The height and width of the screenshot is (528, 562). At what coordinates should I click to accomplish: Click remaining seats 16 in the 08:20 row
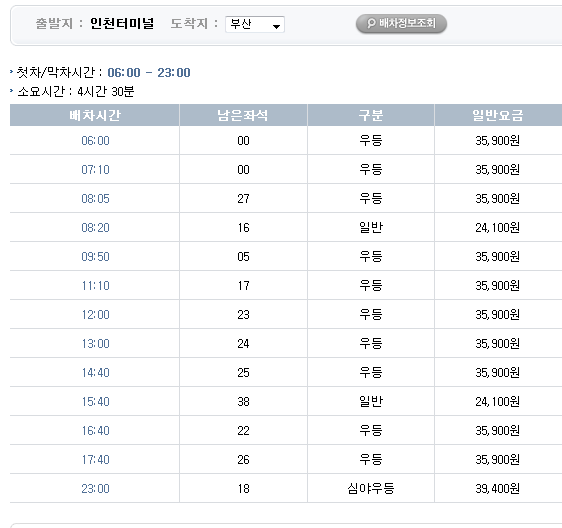click(243, 228)
